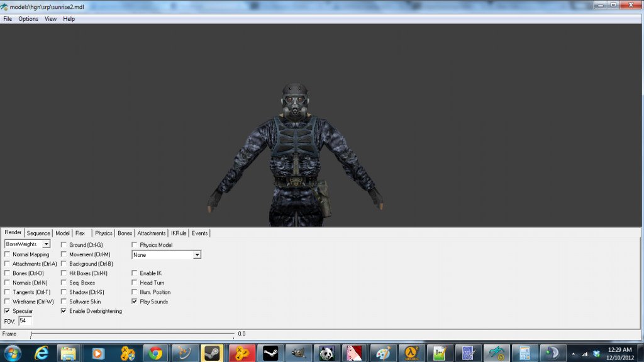
Task: Open the wrench tool icon beside Chrome
Action: click(184, 353)
